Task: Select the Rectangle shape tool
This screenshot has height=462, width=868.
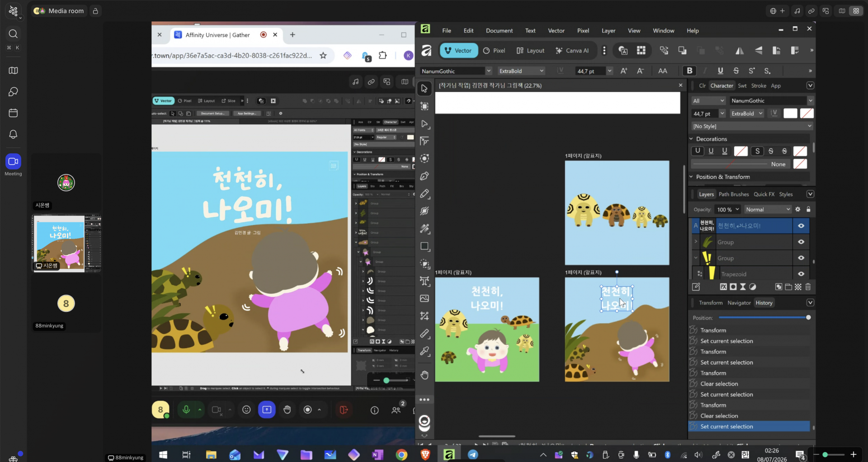Action: pyautogui.click(x=424, y=246)
